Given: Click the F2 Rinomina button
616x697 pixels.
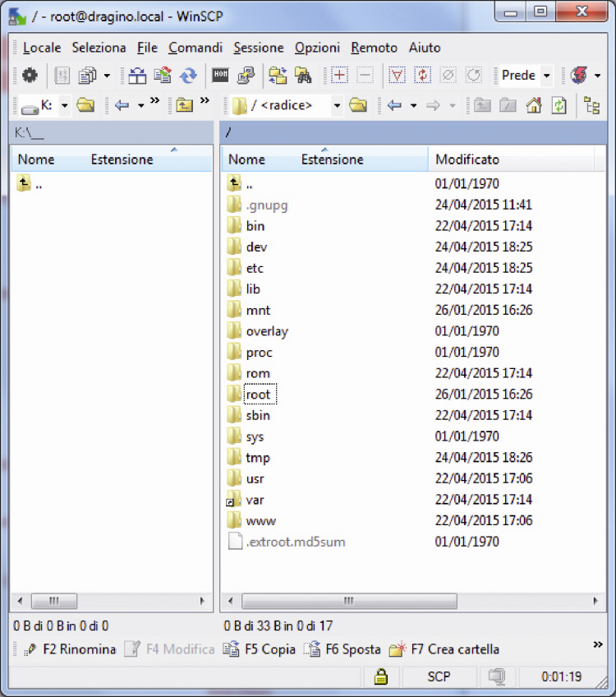Looking at the screenshot, I should tap(70, 649).
